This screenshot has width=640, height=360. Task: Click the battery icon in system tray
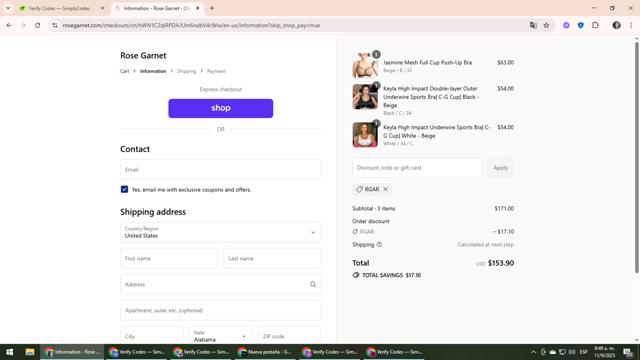543,352
